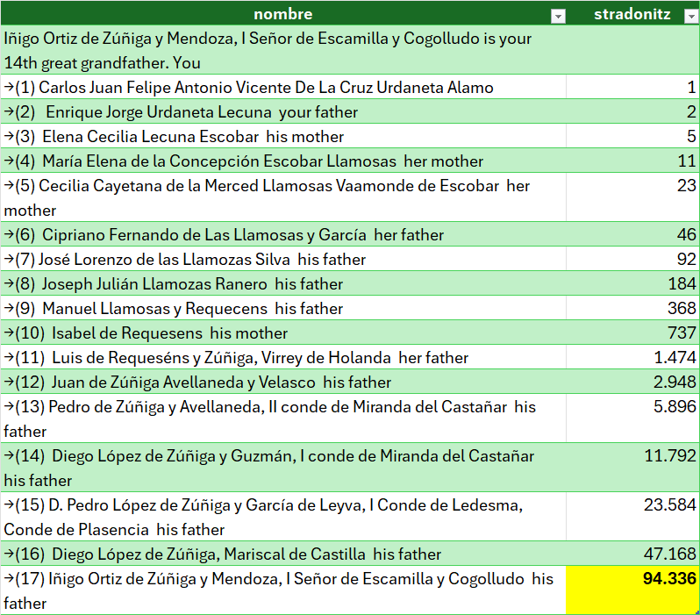Select the cell Cipriano Fernando de Las Llamosas
The height and width of the screenshot is (615, 700).
pos(283,234)
